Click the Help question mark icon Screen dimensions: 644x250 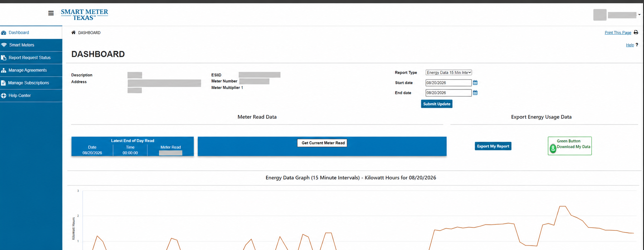637,45
